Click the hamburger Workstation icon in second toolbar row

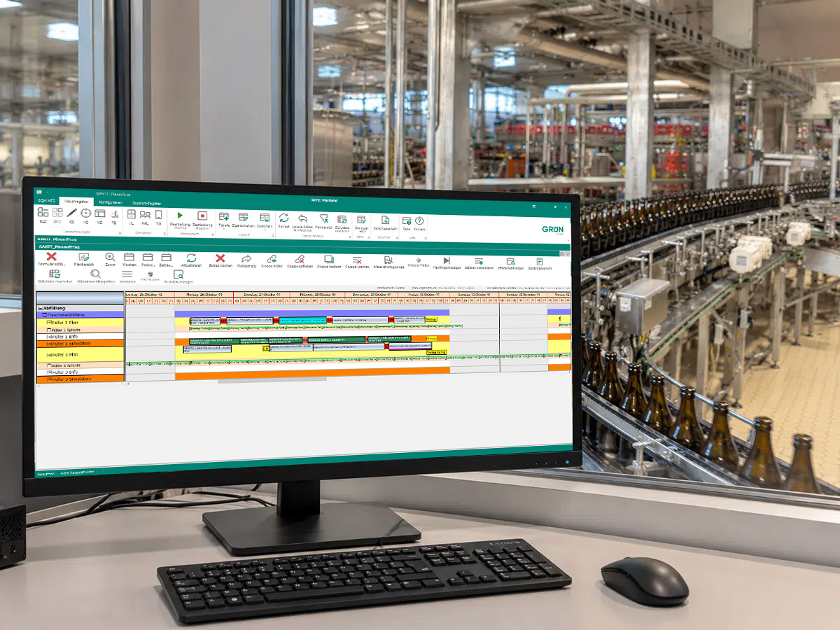pyautogui.click(x=127, y=274)
